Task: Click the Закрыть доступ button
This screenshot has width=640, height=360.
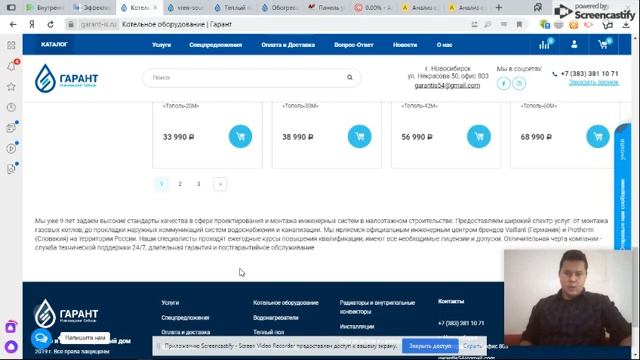Action: click(430, 346)
